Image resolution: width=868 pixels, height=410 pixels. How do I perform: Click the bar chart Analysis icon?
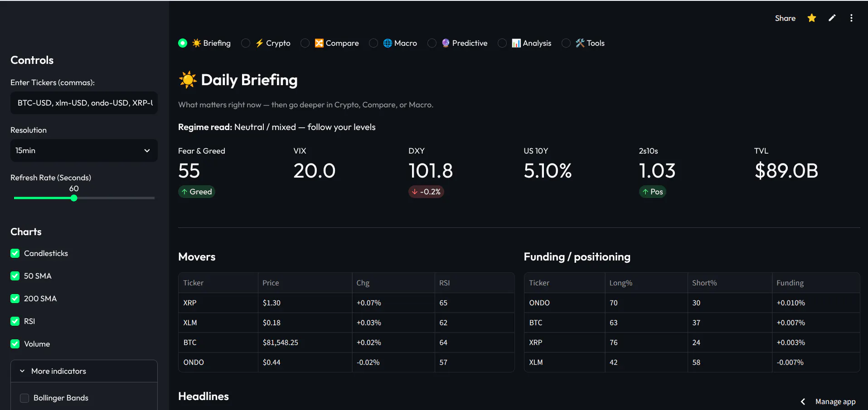point(516,43)
